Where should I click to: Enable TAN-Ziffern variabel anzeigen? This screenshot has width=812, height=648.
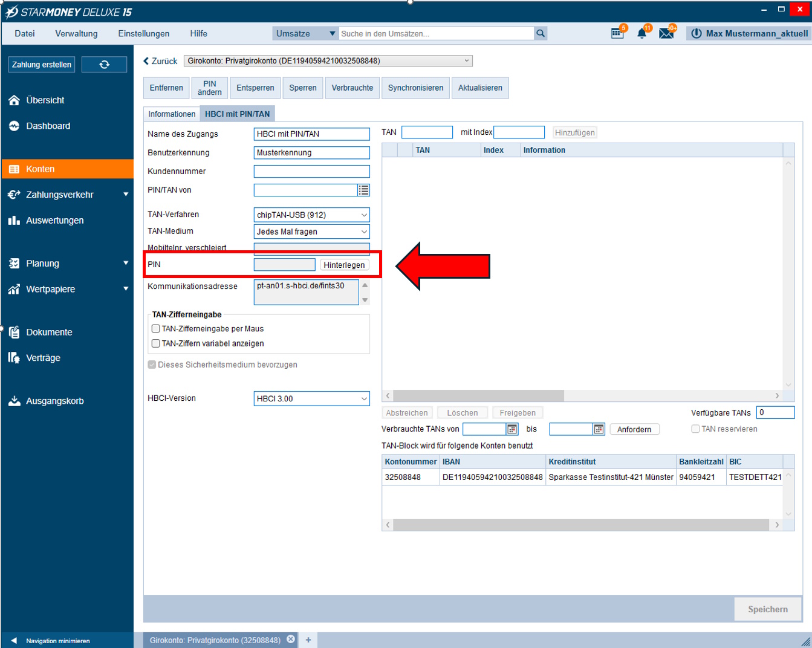coord(156,343)
